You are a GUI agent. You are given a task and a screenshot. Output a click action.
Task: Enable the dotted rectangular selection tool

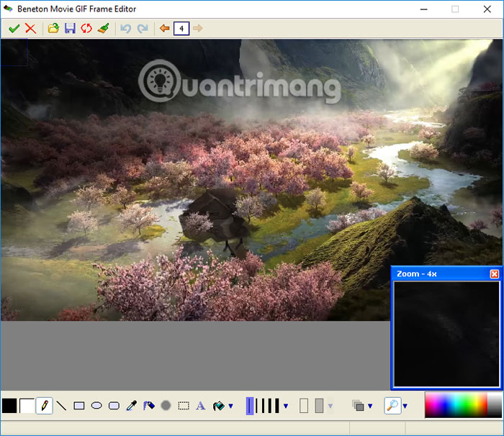tap(184, 406)
